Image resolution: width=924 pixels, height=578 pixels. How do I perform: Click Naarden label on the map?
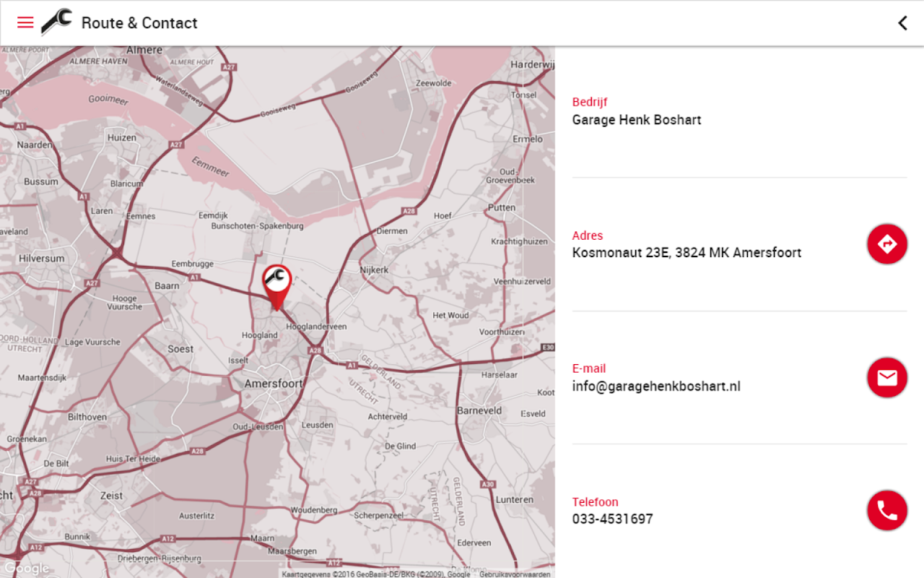click(x=35, y=144)
